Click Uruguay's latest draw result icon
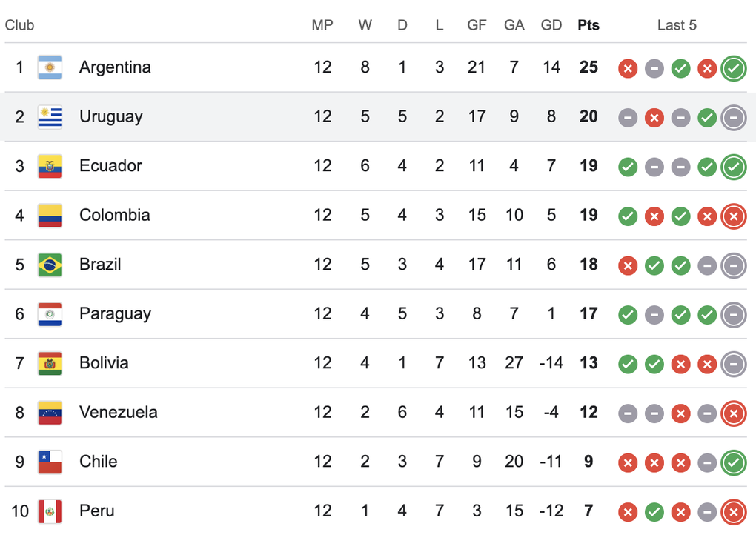 click(733, 118)
